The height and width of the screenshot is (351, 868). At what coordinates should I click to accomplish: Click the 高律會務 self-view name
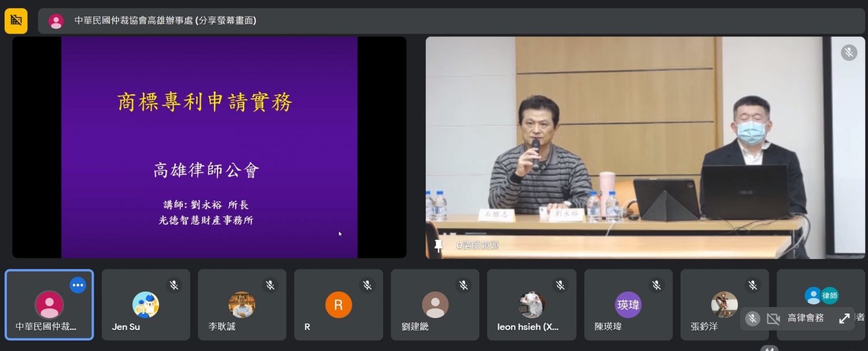(x=806, y=318)
